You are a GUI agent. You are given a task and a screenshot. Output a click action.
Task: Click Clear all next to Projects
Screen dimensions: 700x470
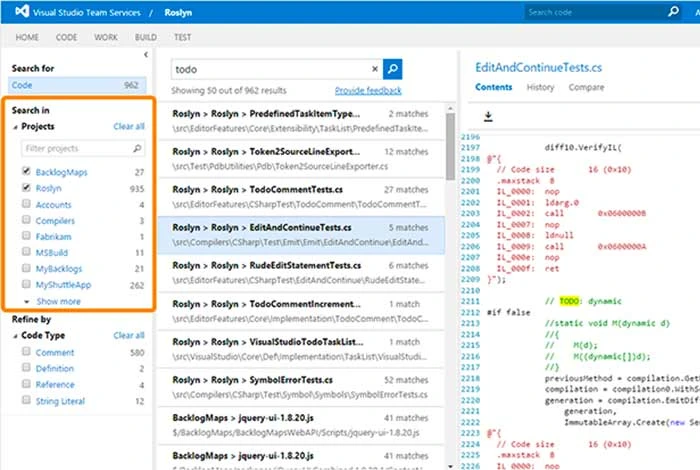128,127
